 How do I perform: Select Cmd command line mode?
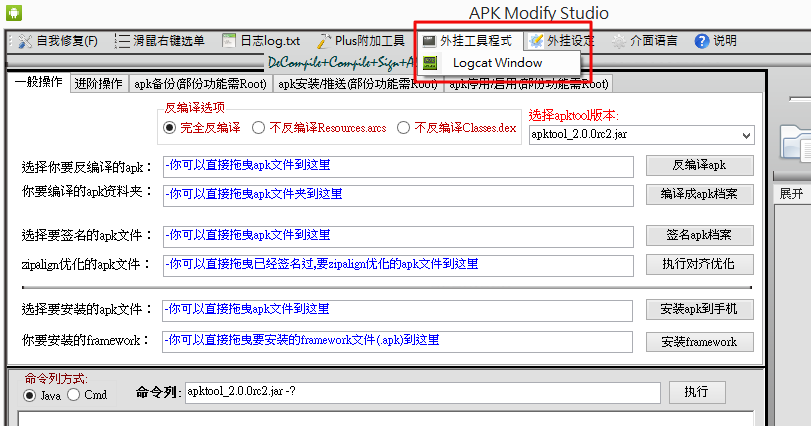[73, 395]
